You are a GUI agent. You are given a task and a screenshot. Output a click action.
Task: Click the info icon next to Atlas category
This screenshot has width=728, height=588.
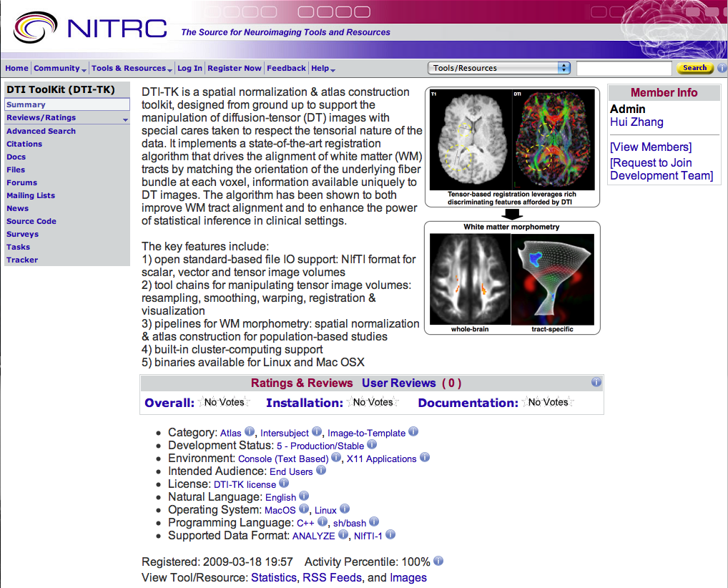(x=250, y=432)
